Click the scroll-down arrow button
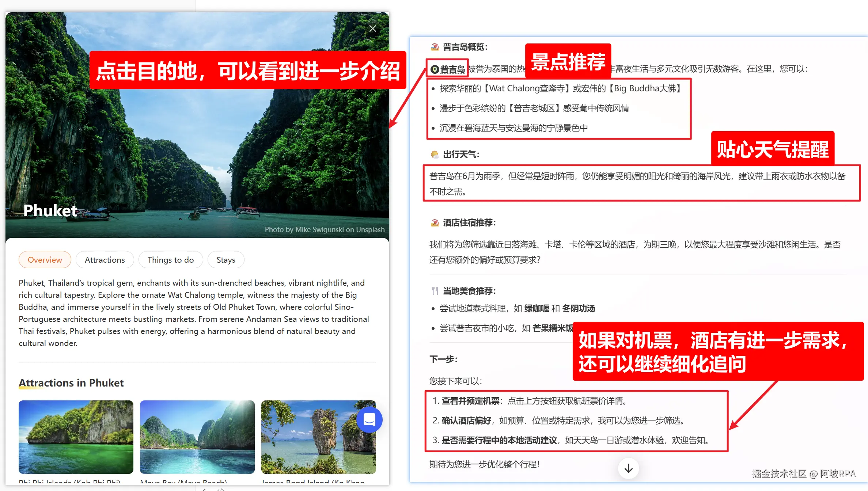The width and height of the screenshot is (868, 491). point(628,468)
